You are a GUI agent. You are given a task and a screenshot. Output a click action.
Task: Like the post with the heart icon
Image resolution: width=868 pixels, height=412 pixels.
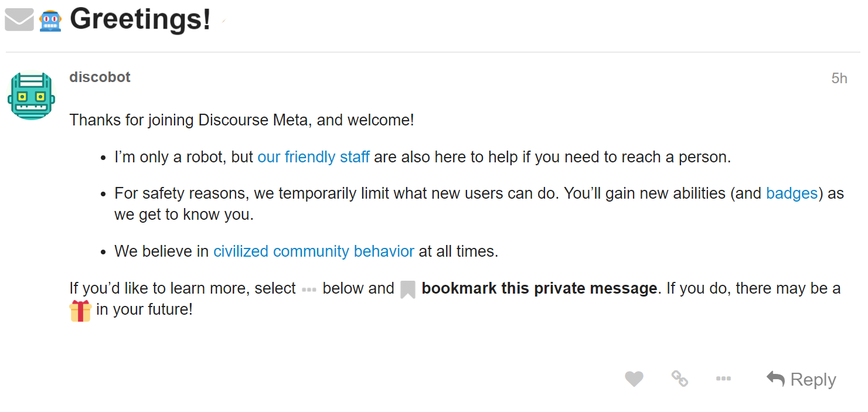tap(634, 379)
